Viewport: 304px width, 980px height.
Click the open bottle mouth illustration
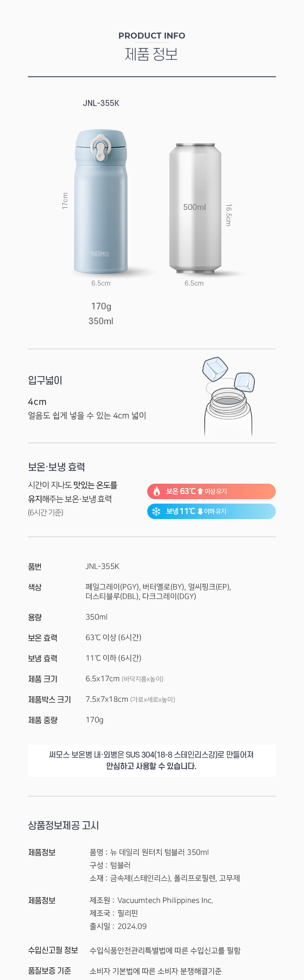[228, 398]
